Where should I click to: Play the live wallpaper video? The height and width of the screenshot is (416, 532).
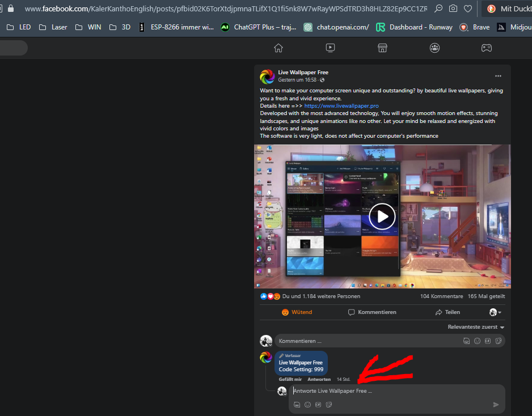[382, 217]
